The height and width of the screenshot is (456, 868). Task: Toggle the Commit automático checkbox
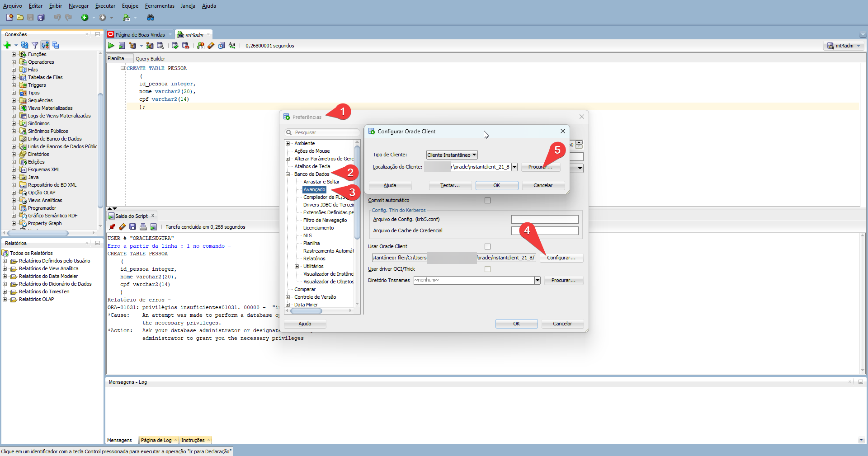click(x=487, y=201)
